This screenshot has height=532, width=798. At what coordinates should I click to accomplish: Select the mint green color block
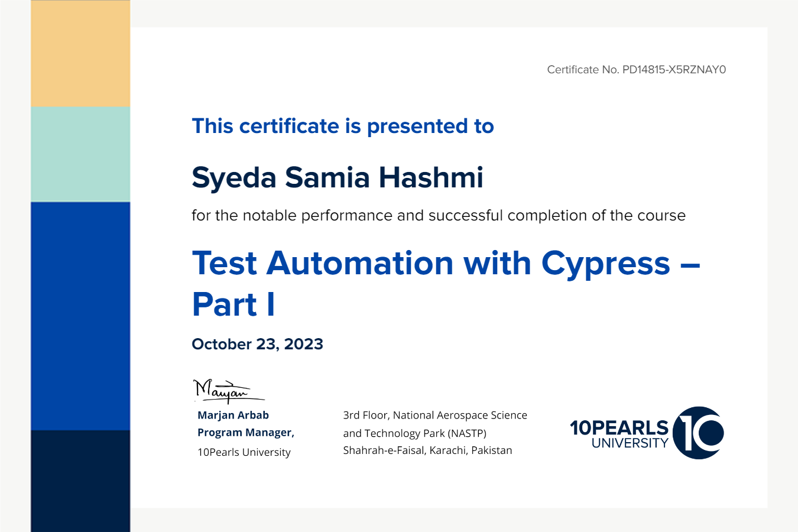coord(80,154)
